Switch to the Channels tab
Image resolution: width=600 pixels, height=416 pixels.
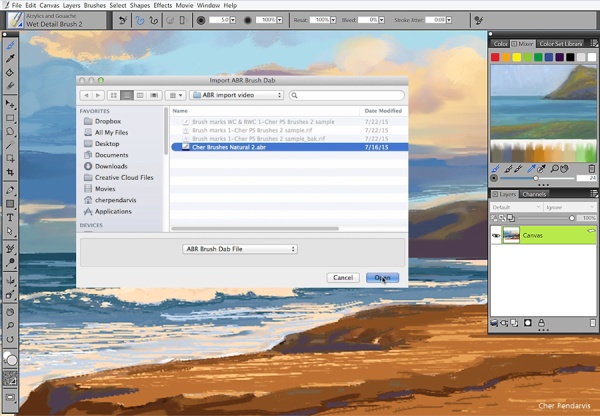(534, 194)
